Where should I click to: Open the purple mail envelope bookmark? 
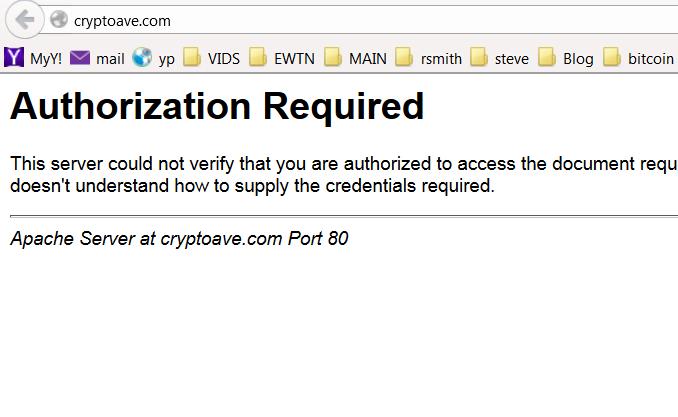click(x=80, y=58)
